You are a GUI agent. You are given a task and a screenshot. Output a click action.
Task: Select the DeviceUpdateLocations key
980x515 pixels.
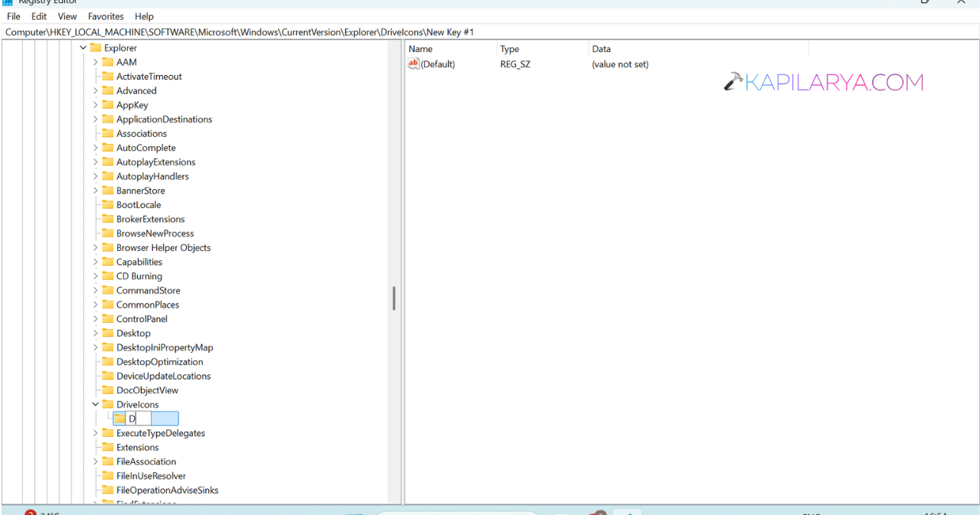(163, 376)
